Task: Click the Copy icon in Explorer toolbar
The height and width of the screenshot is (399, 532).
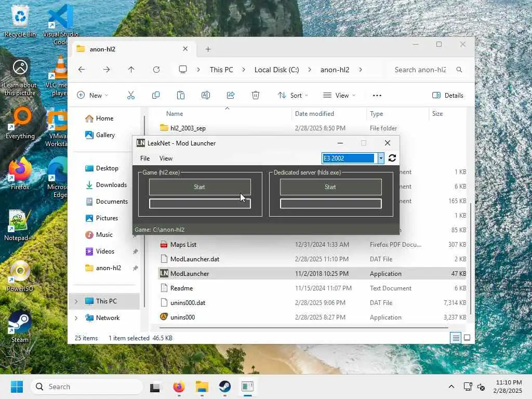Action: point(156,96)
